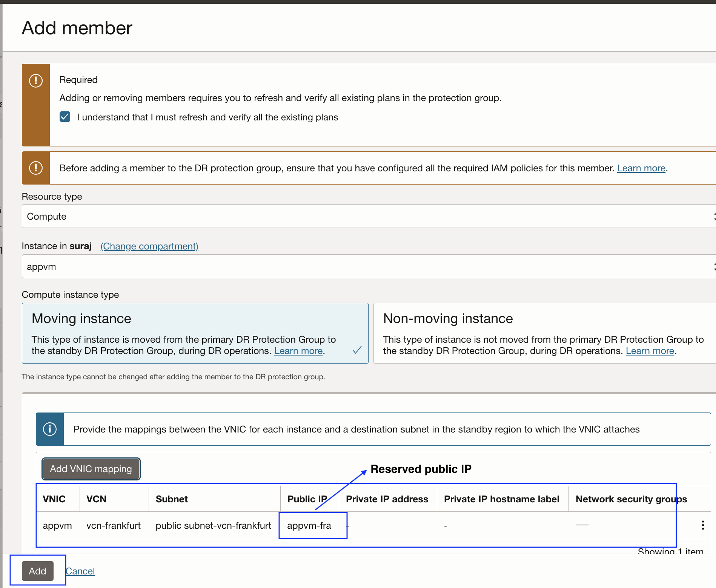Open the Instance dropdown showing appvm
This screenshot has width=716, height=588.
[368, 266]
